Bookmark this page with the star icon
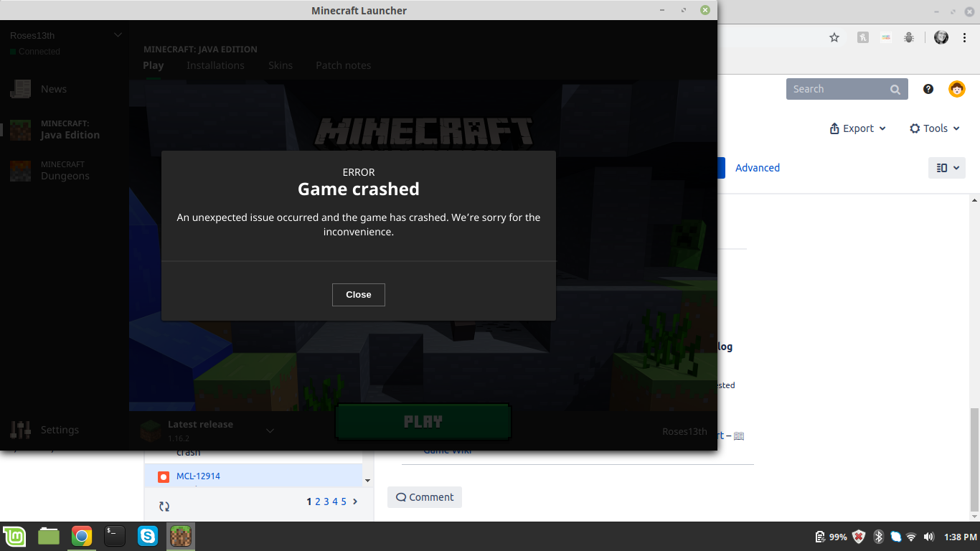 (834, 38)
